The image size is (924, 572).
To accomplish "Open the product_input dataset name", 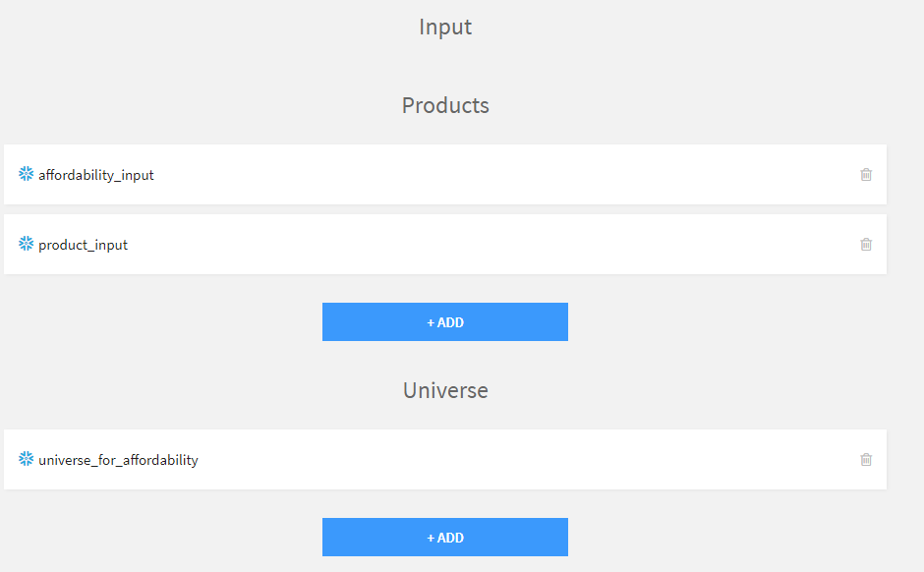I will [84, 245].
